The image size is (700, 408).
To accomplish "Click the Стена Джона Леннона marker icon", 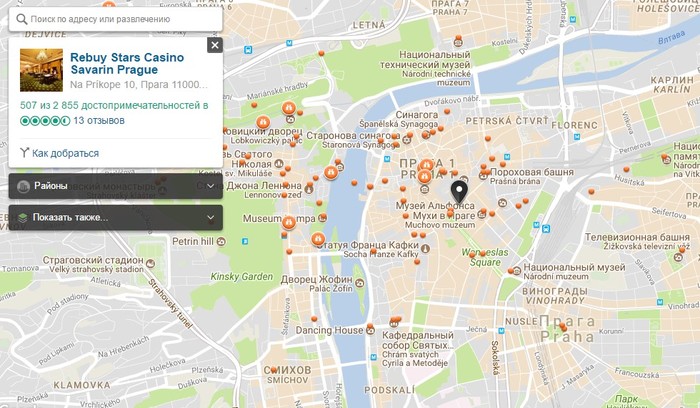I will [308, 190].
